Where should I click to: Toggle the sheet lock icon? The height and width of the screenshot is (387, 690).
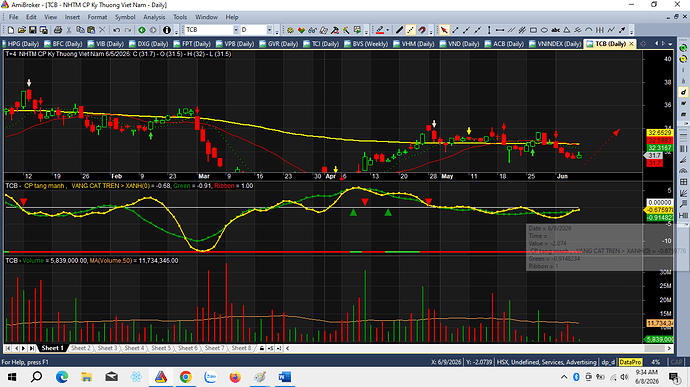tap(261, 348)
